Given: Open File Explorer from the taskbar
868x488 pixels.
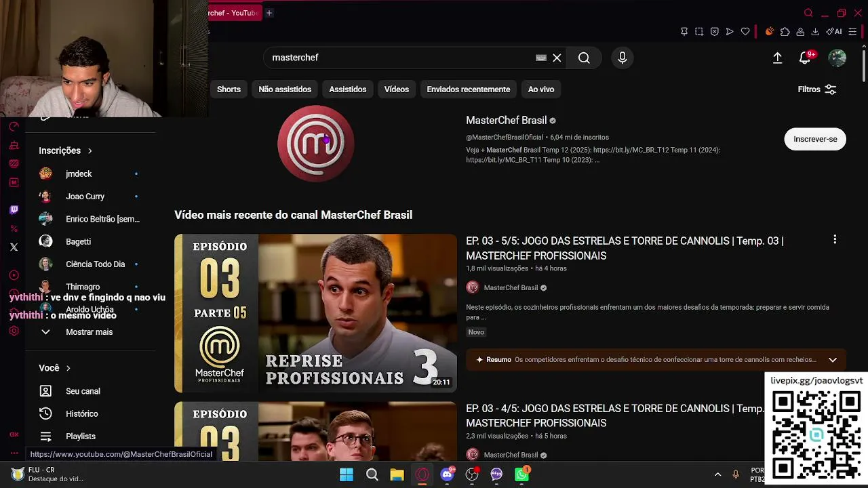Looking at the screenshot, I should tap(397, 474).
